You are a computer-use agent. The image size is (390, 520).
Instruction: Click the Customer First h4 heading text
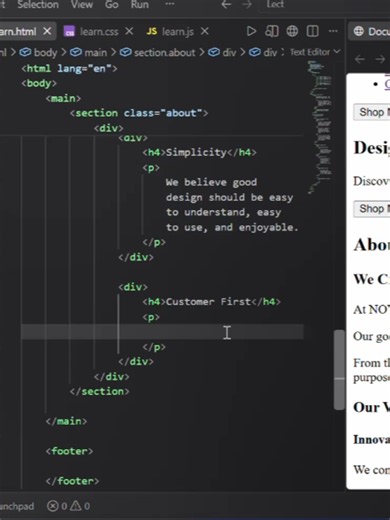[x=208, y=302]
